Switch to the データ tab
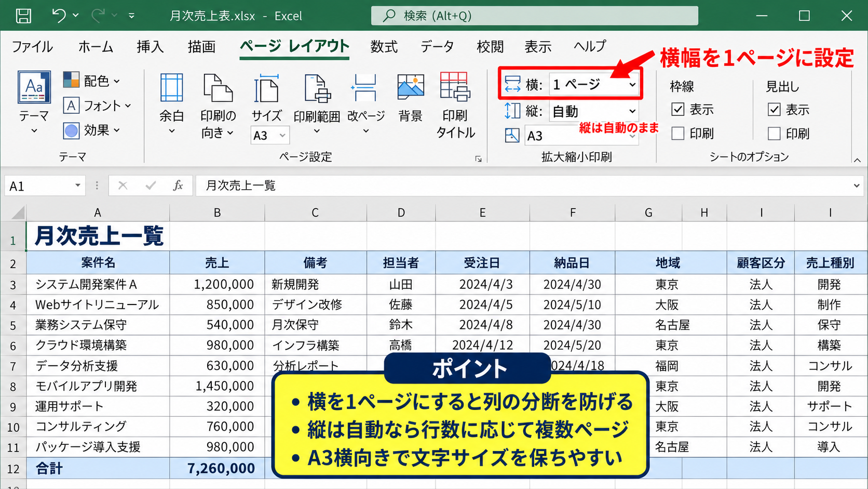 [x=437, y=47]
